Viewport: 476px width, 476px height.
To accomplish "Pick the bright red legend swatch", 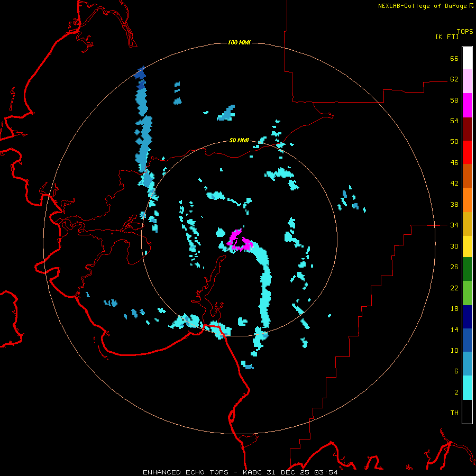I will (467, 152).
